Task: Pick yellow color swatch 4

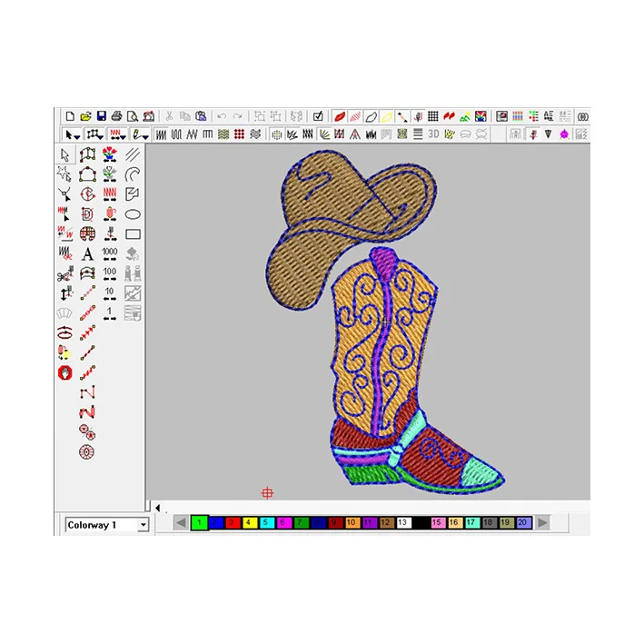Action: [x=249, y=523]
